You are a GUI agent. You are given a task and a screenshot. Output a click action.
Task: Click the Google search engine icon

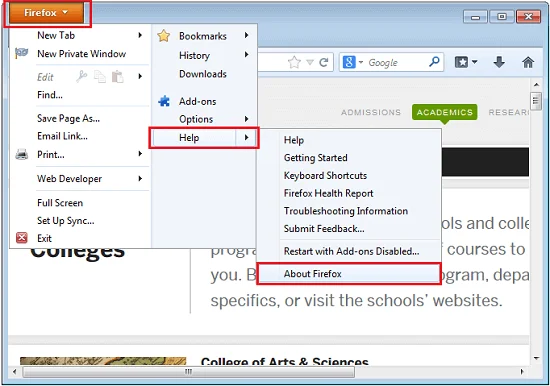349,62
